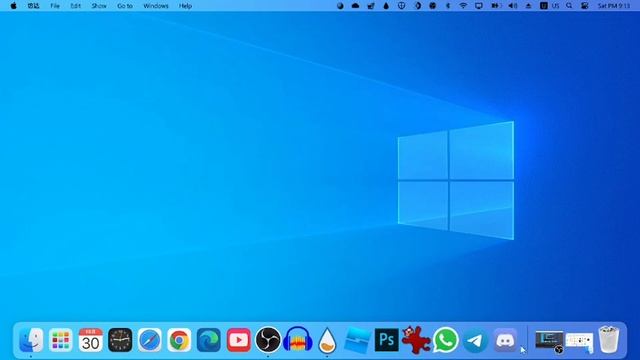Launch Adobe Photoshop from dock
Viewport: 640px width, 360px height.
(387, 340)
